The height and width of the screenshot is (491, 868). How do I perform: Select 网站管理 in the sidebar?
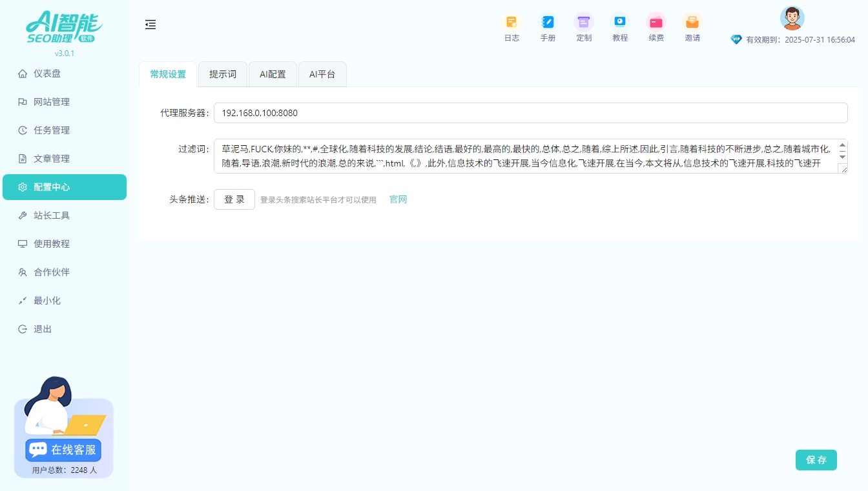[50, 101]
